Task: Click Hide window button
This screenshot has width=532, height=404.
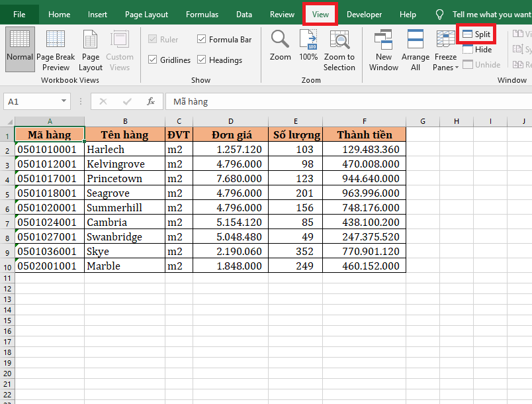Action: click(x=477, y=50)
